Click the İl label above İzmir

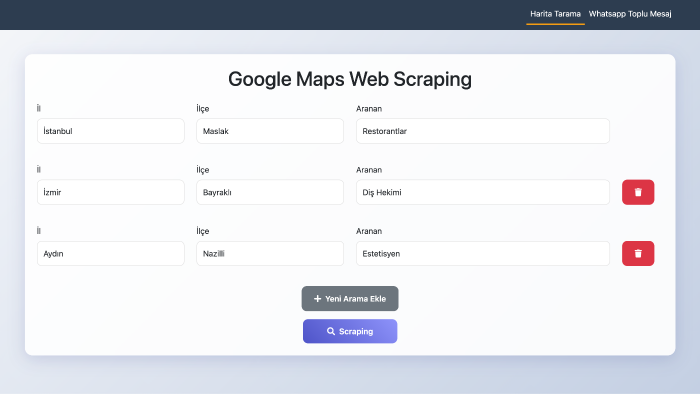(39, 170)
